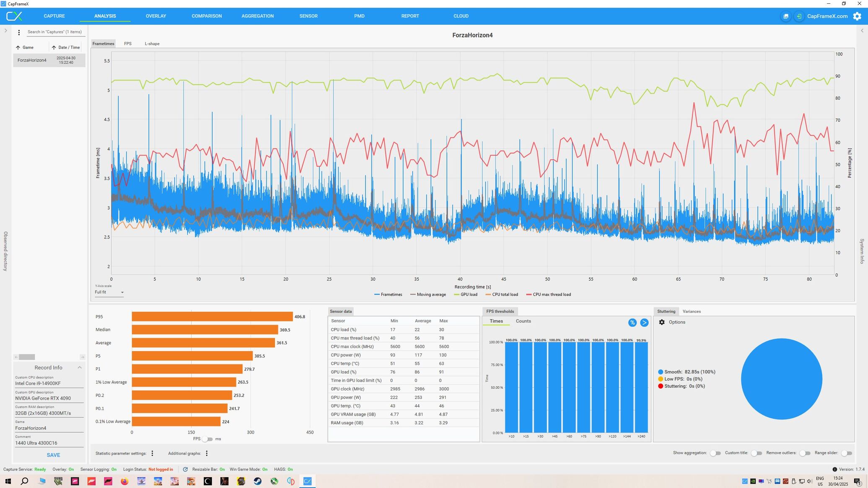Open the CLOUD tab
Viewport: 868px width, 488px height.
coord(461,16)
